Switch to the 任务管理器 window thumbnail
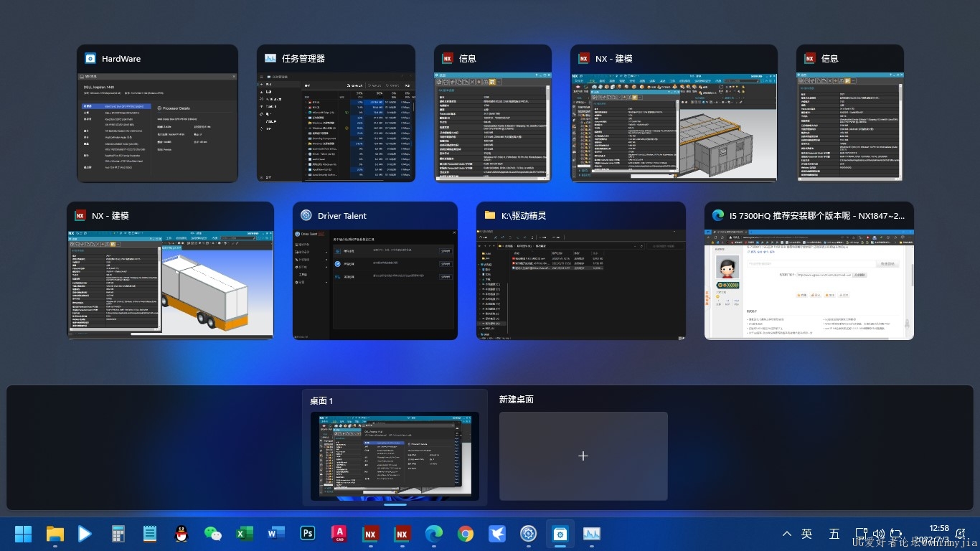The image size is (980, 551). tap(336, 113)
